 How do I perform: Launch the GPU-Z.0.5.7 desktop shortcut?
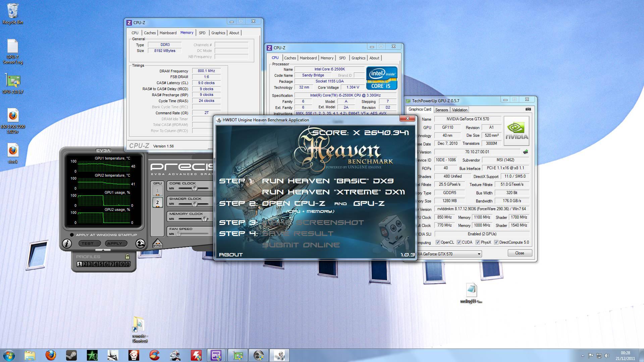point(13,83)
